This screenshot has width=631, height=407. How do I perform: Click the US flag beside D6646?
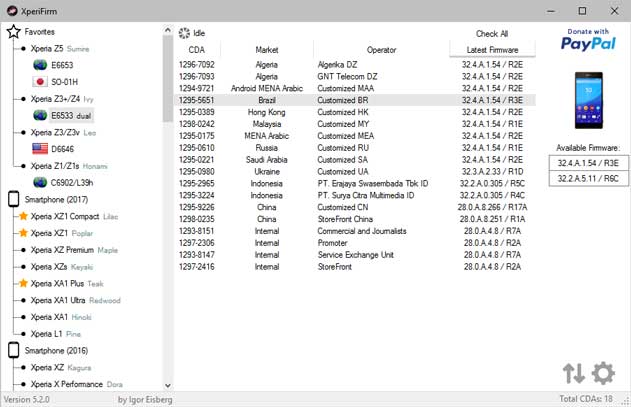tap(40, 149)
